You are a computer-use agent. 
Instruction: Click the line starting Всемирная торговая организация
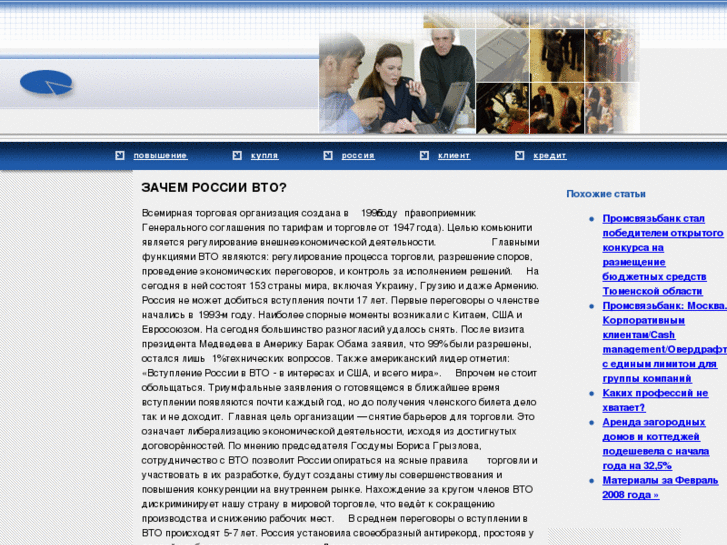point(309,213)
